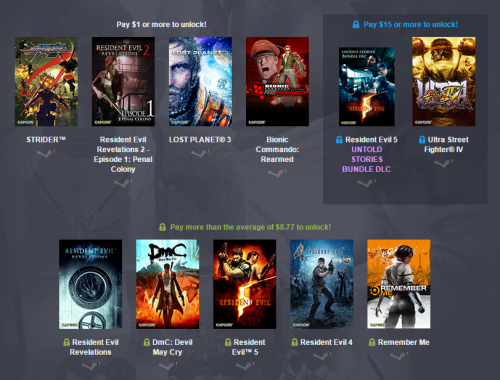Click the blue lock next to Ultra Street Fighter IV
500x380 pixels.
(422, 140)
